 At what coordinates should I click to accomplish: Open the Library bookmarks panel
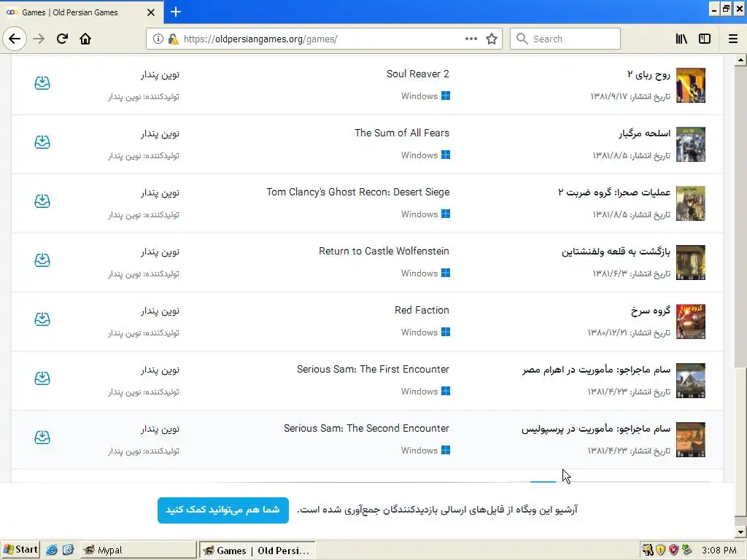tap(681, 39)
